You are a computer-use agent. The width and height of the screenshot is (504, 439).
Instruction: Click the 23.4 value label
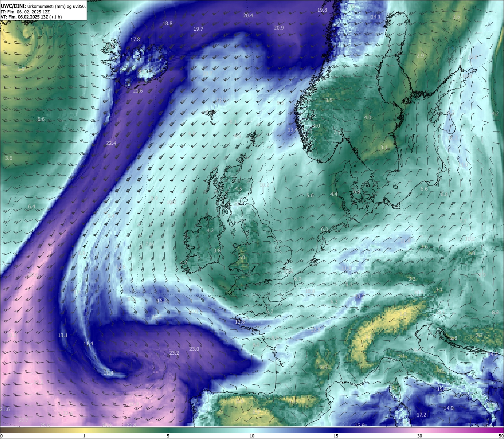coord(131,425)
